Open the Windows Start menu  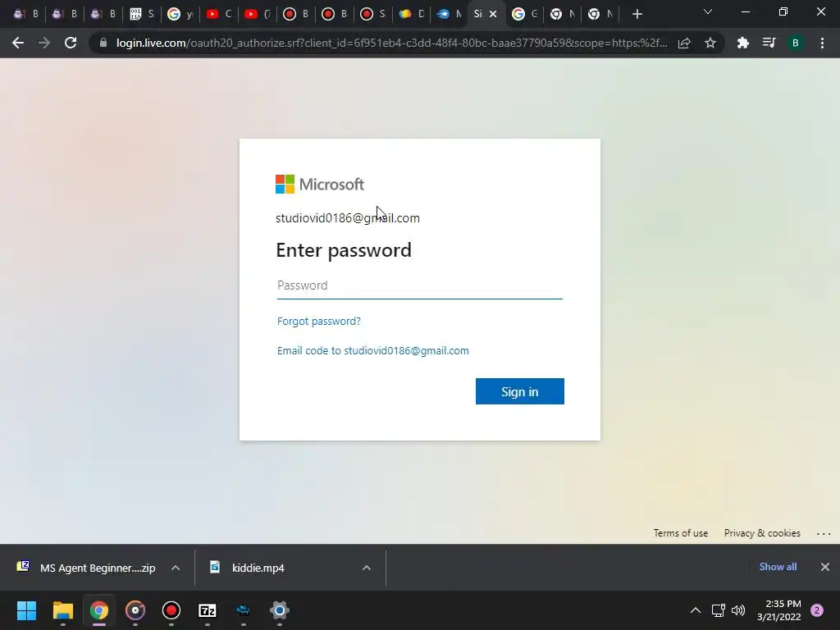(27, 610)
